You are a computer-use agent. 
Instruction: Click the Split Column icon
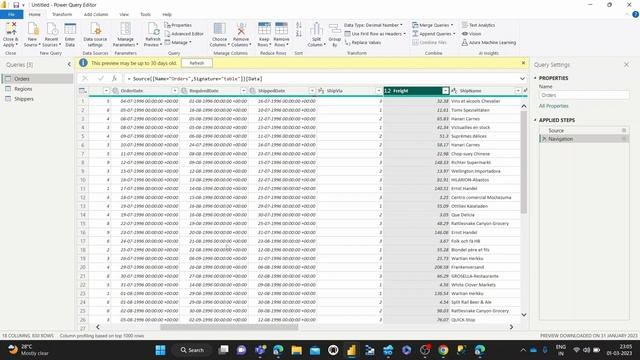[x=316, y=29]
